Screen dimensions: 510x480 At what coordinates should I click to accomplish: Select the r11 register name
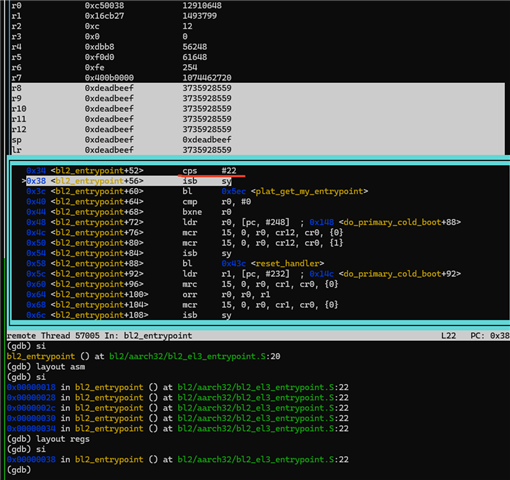click(19, 119)
